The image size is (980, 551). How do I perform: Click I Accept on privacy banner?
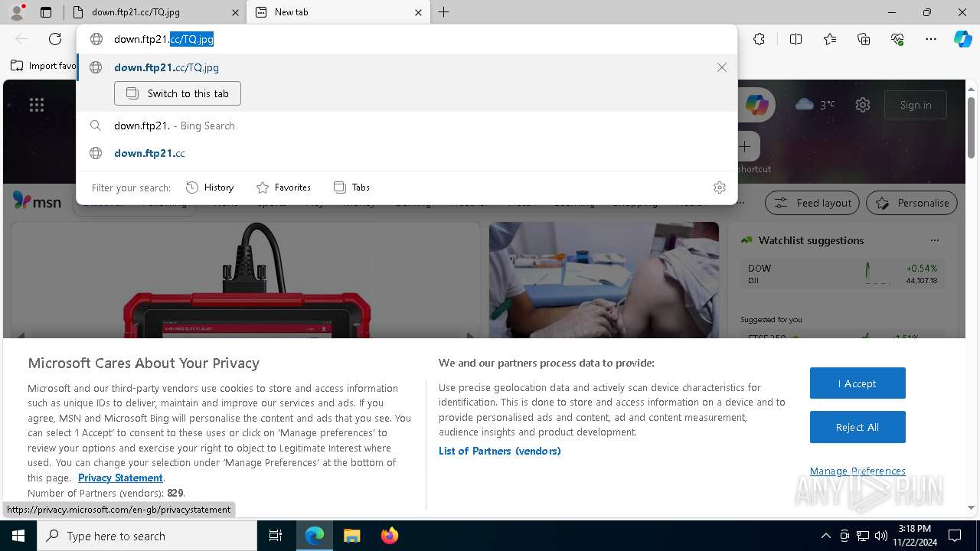857,383
